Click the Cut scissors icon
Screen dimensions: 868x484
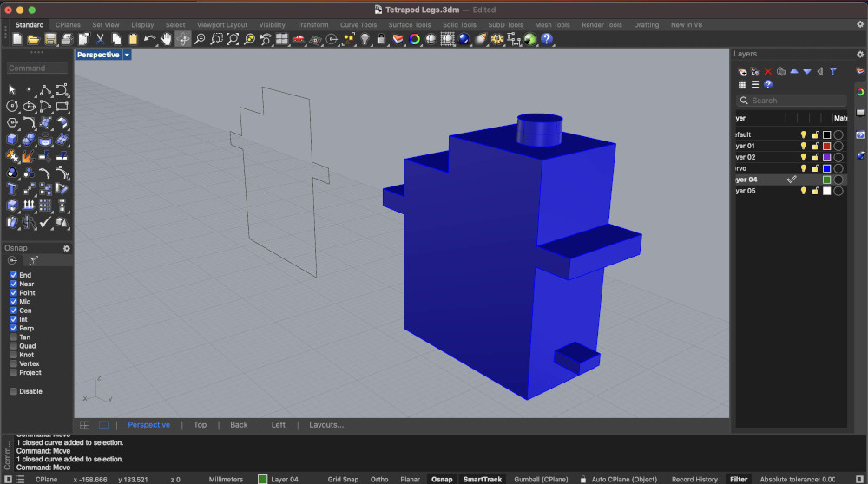(100, 39)
